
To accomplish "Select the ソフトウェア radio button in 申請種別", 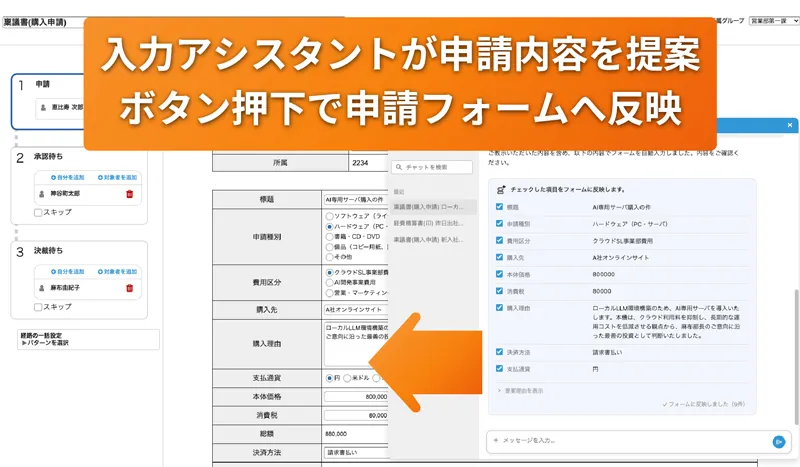I will [x=330, y=216].
